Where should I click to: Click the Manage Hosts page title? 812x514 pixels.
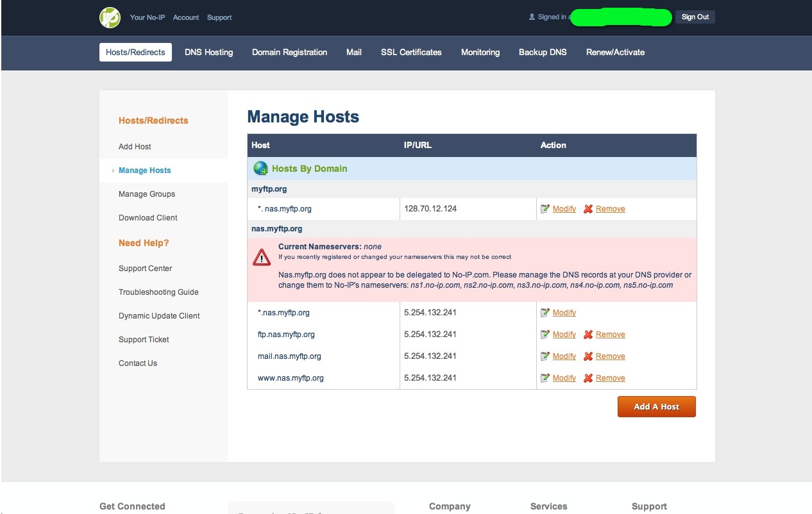tap(303, 117)
